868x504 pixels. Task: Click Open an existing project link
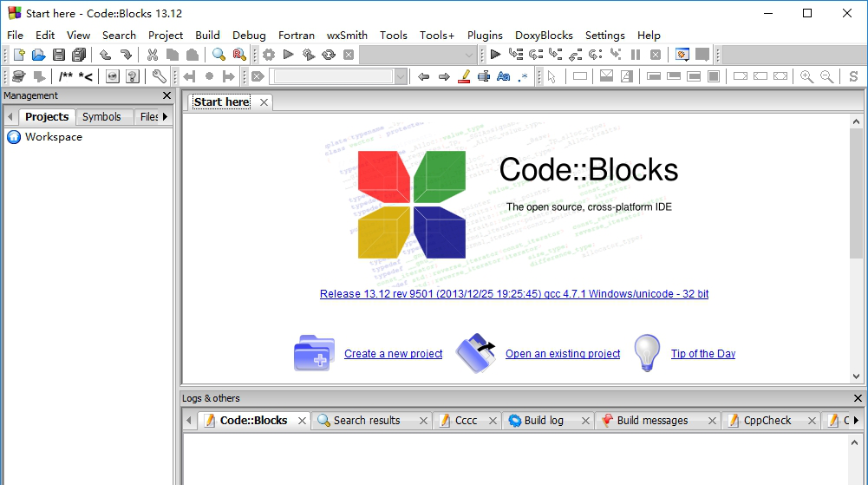(x=563, y=353)
